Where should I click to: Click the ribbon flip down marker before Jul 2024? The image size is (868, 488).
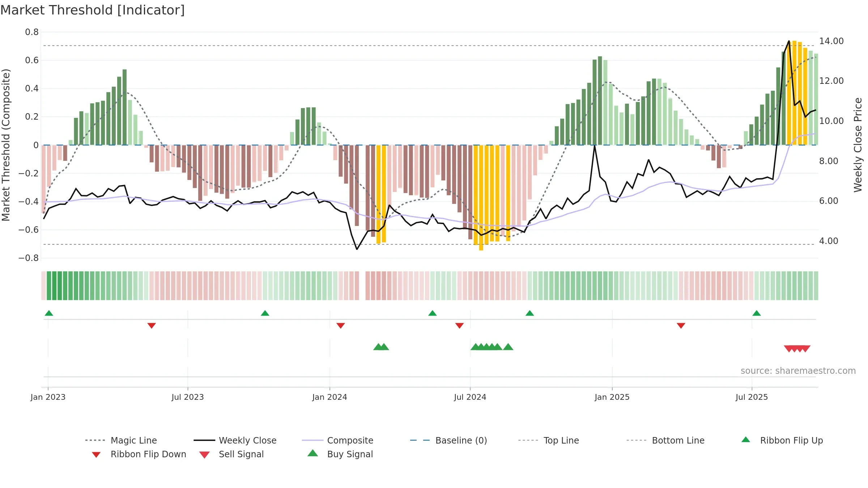[x=459, y=326]
